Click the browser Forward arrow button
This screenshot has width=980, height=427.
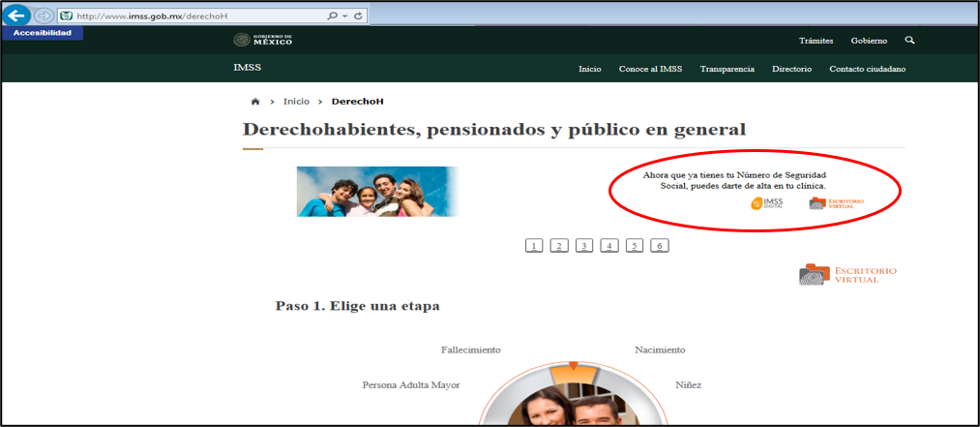[x=44, y=15]
